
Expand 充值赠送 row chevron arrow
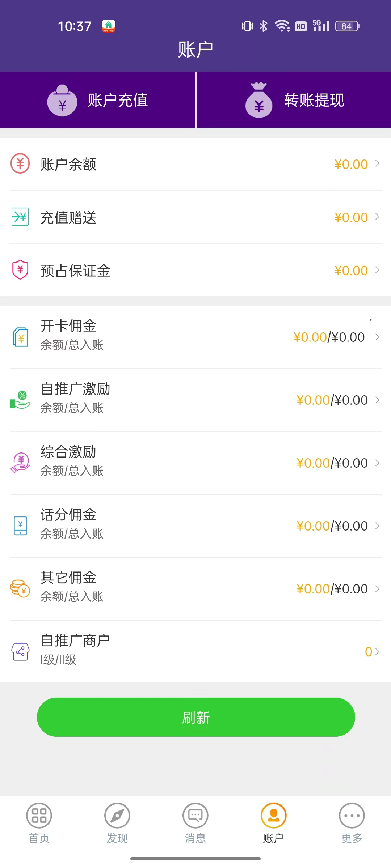tap(377, 217)
